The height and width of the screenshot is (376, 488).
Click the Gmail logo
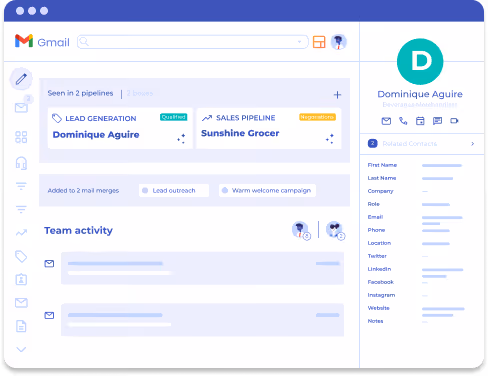coord(42,42)
